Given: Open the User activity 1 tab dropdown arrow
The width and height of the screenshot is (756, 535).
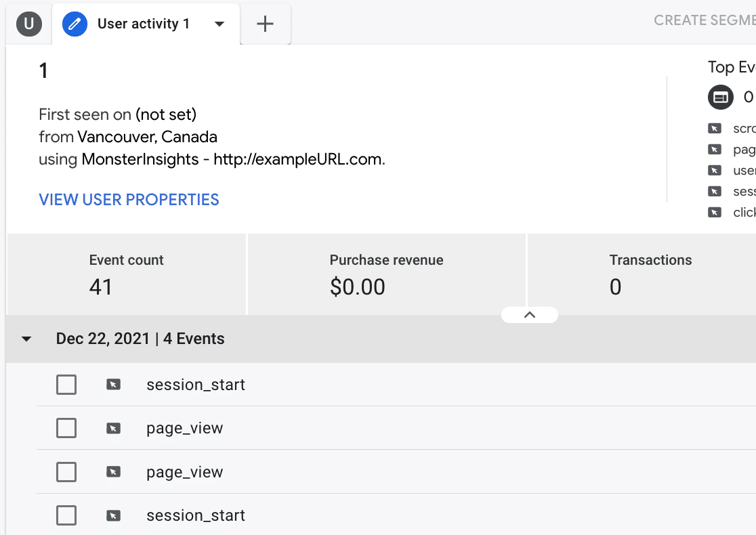Looking at the screenshot, I should click(x=219, y=24).
